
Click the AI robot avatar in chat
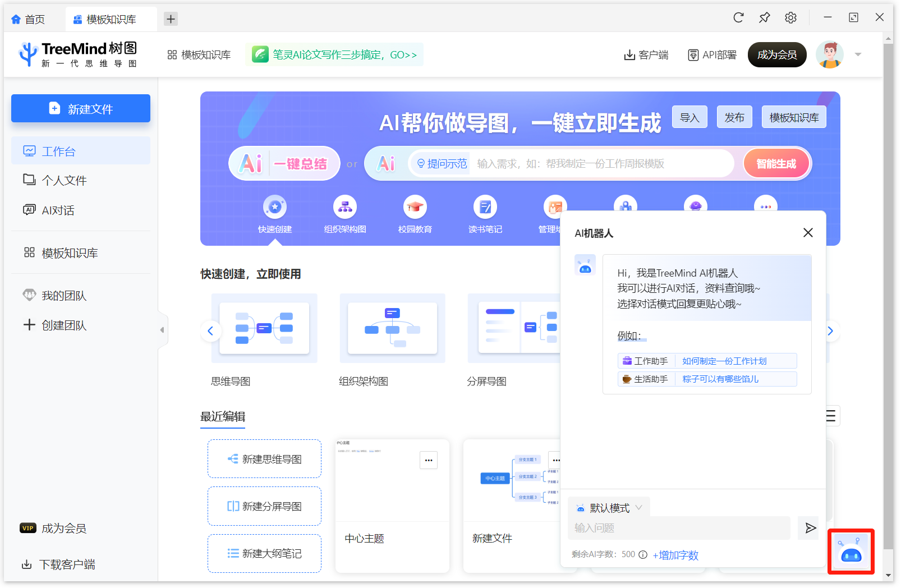click(585, 265)
